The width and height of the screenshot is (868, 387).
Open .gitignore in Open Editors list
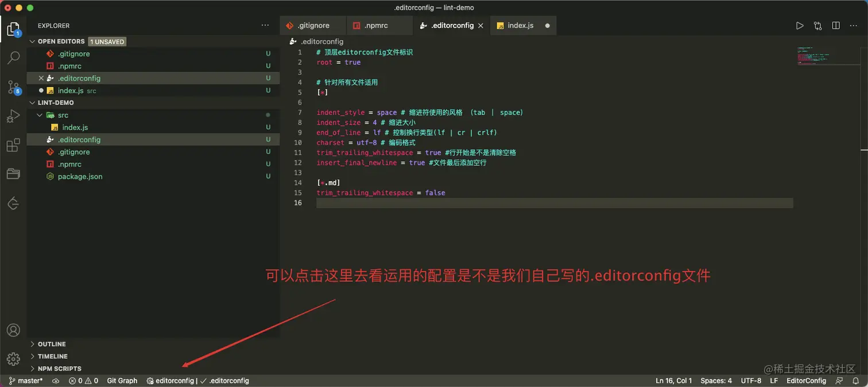153,53
